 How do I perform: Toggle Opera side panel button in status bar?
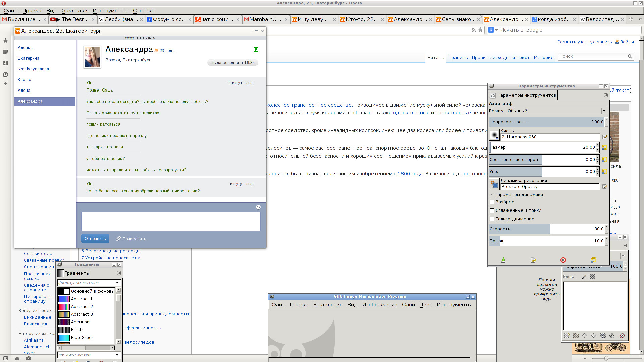(6, 358)
